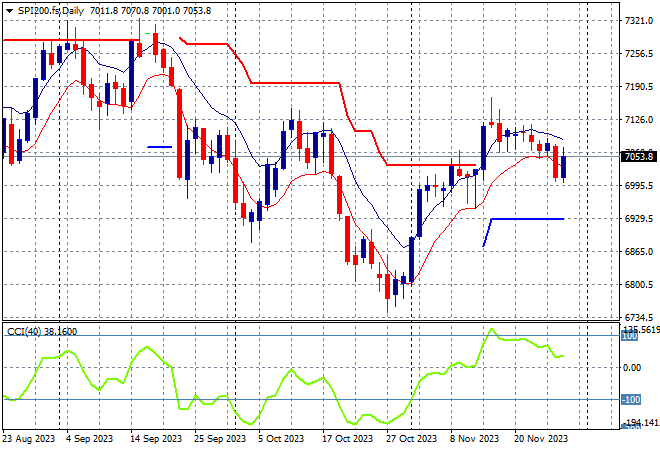Image resolution: width=660 pixels, height=450 pixels.
Task: Click the 27 Oct 2023 date label
Action: (x=411, y=439)
